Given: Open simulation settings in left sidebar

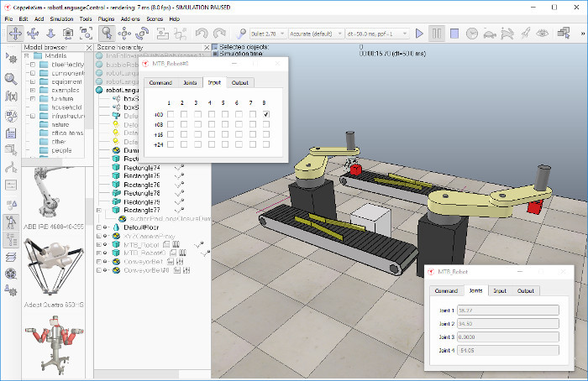Looking at the screenshot, I should (11, 59).
